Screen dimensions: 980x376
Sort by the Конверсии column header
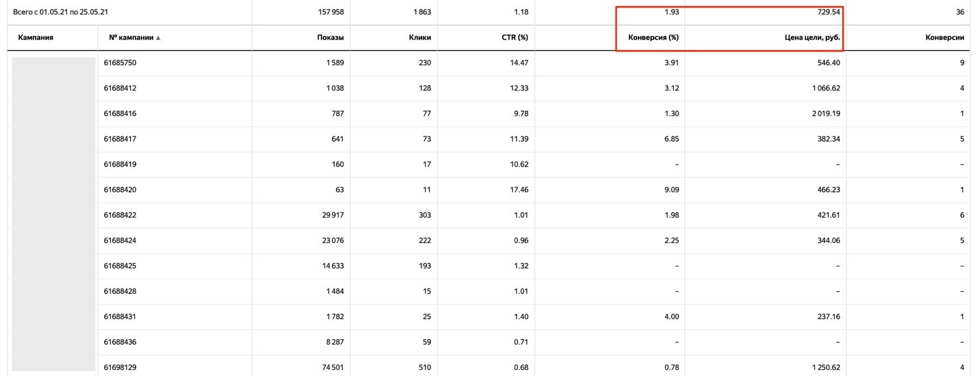click(944, 38)
